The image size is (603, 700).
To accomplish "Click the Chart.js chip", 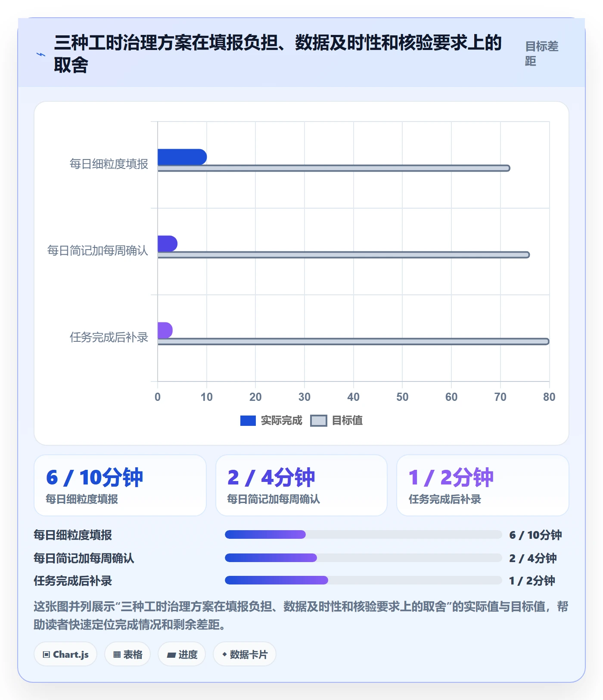I will [65, 654].
